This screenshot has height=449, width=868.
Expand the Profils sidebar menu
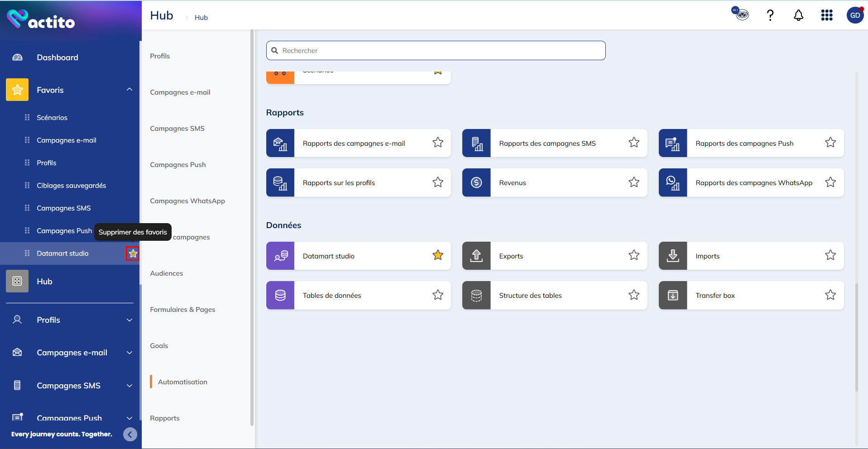(129, 320)
